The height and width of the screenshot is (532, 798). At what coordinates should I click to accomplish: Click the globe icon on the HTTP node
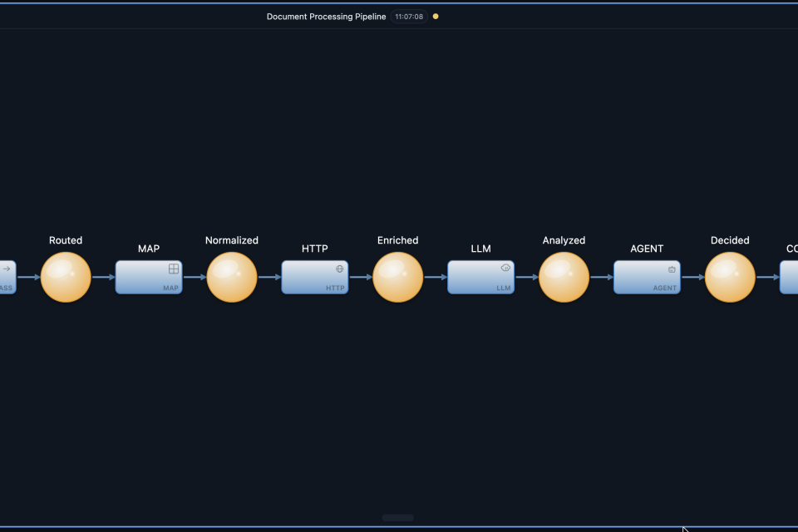[339, 268]
